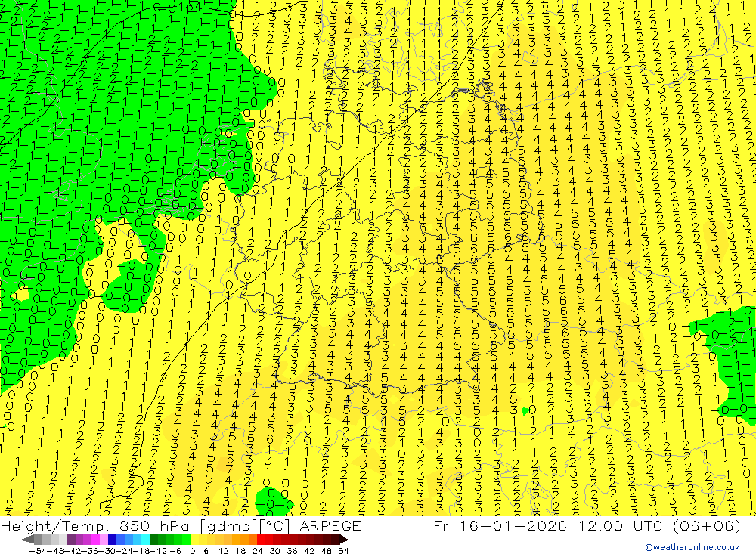Image resolution: width=756 pixels, height=554 pixels.
Task: Click the grey left arrow end of the color scale
Action: pos(27,540)
